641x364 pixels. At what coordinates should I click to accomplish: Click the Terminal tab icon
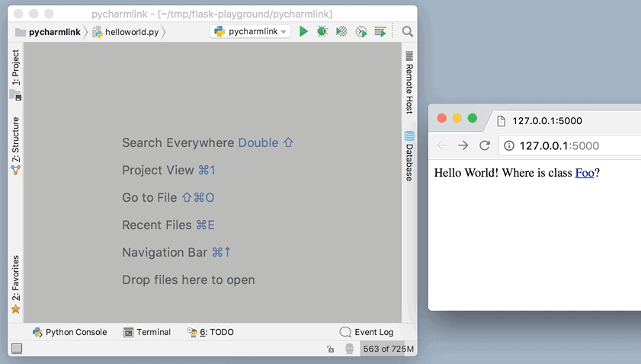pos(128,333)
